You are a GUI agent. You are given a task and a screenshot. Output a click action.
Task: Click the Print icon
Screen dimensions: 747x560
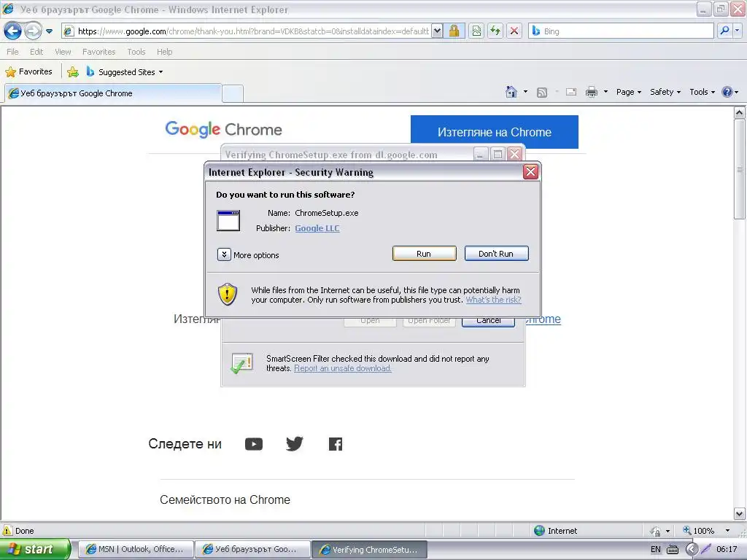click(591, 92)
